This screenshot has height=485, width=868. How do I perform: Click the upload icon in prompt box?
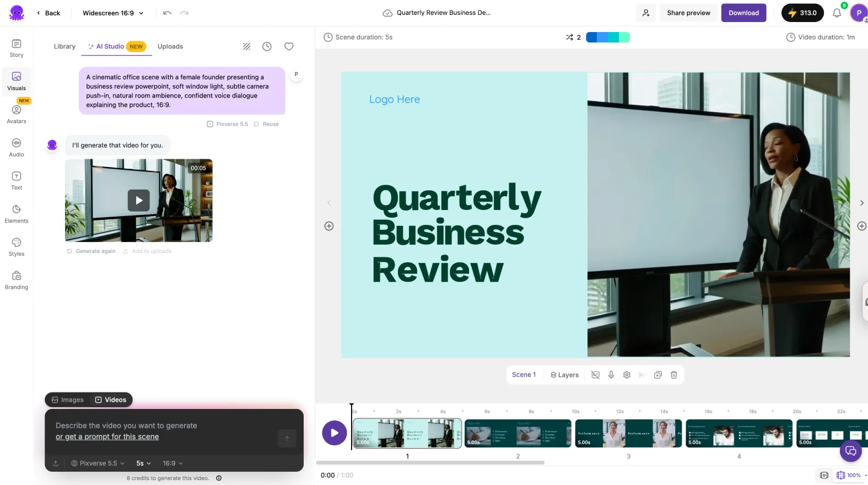(x=56, y=464)
